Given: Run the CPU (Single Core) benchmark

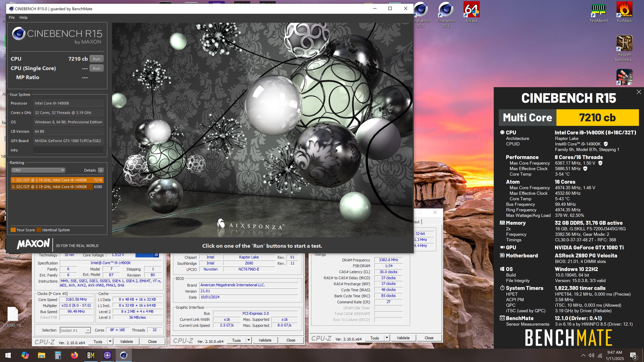Looking at the screenshot, I should pos(96,68).
